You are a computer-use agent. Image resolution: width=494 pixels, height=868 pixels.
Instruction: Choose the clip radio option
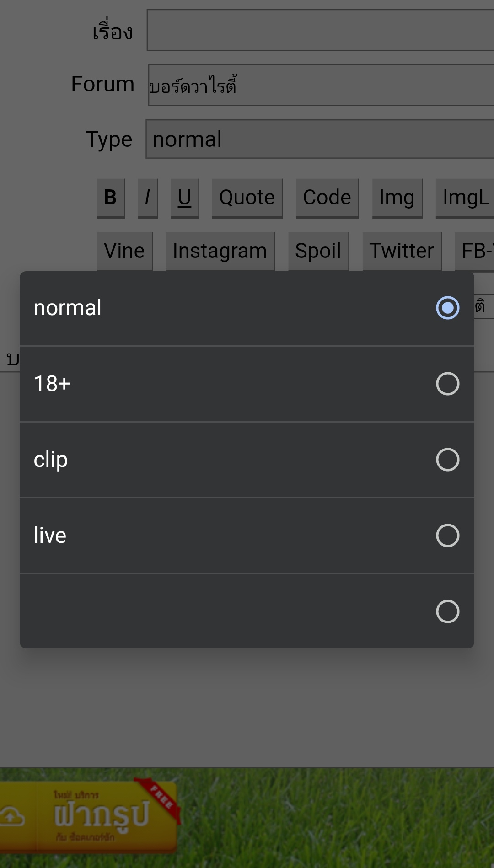tap(247, 460)
